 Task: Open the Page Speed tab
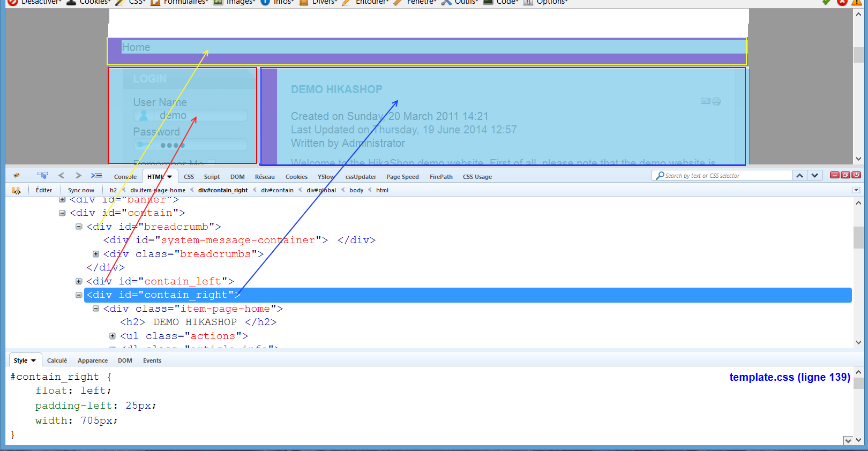(x=402, y=177)
